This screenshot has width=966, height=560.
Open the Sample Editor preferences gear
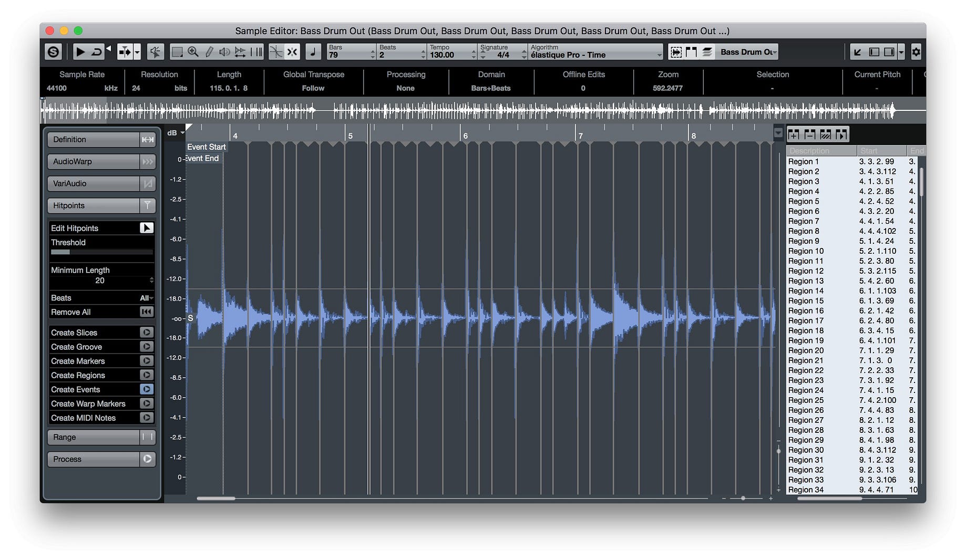coord(916,51)
